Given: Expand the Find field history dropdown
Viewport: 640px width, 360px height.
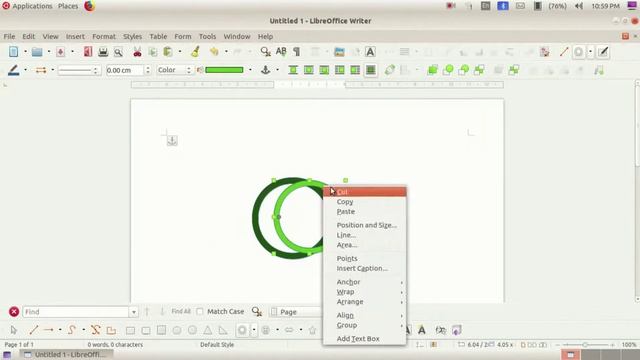Looking at the screenshot, I should pos(133,312).
